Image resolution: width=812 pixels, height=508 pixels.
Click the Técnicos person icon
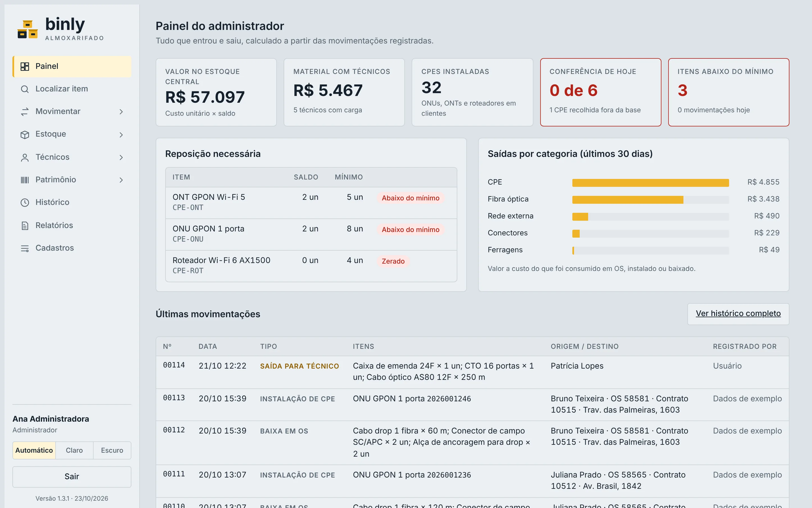pyautogui.click(x=25, y=157)
